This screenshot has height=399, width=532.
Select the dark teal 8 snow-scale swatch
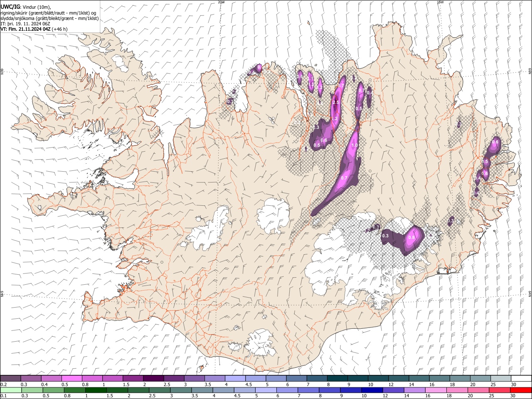(337, 379)
